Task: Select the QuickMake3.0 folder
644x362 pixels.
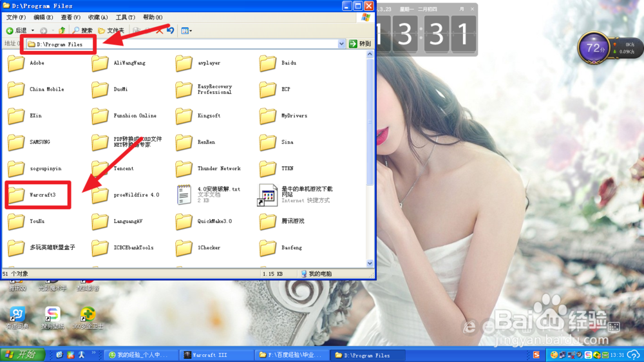Action: [x=204, y=221]
